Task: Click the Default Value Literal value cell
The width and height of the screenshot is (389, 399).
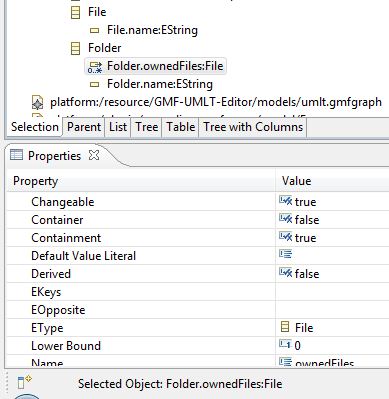Action: point(332,256)
